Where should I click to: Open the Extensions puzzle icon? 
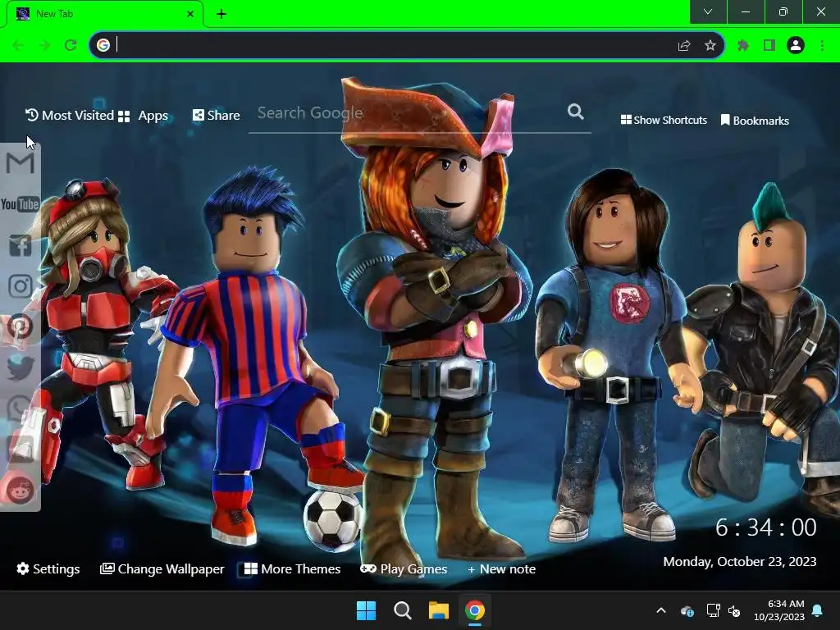[x=743, y=46]
